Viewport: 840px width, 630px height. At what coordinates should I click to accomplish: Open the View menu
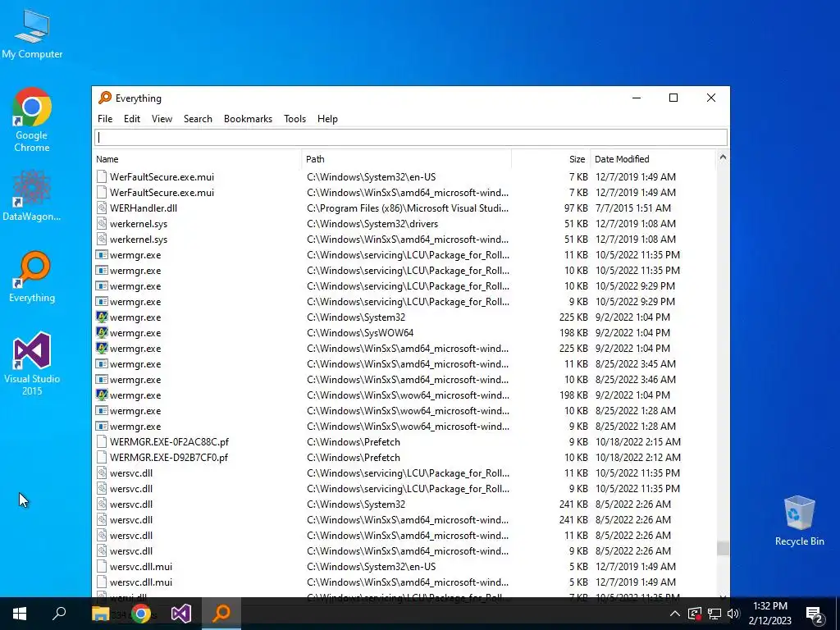click(162, 119)
